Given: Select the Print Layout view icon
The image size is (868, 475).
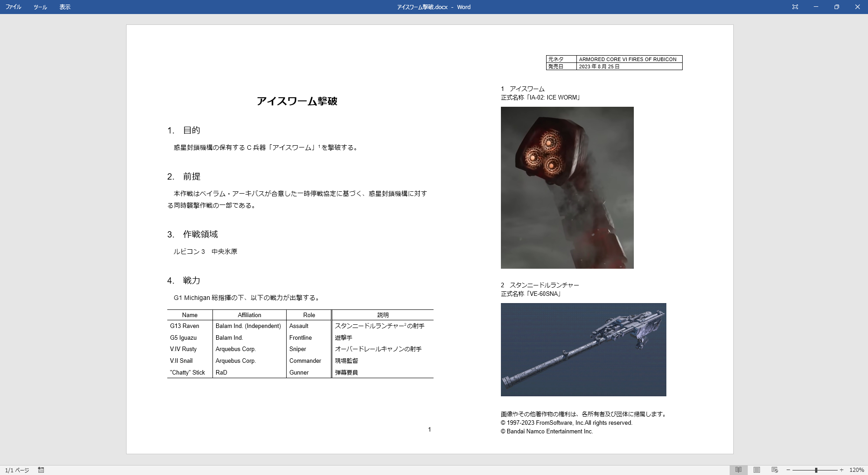Looking at the screenshot, I should [757, 470].
